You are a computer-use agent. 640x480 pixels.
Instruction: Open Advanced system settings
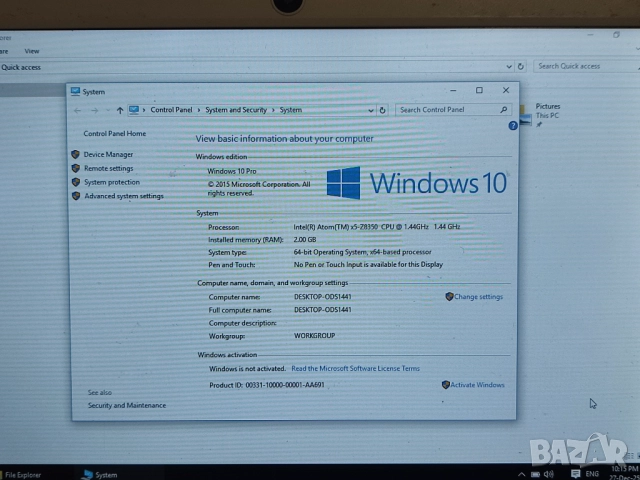(123, 196)
